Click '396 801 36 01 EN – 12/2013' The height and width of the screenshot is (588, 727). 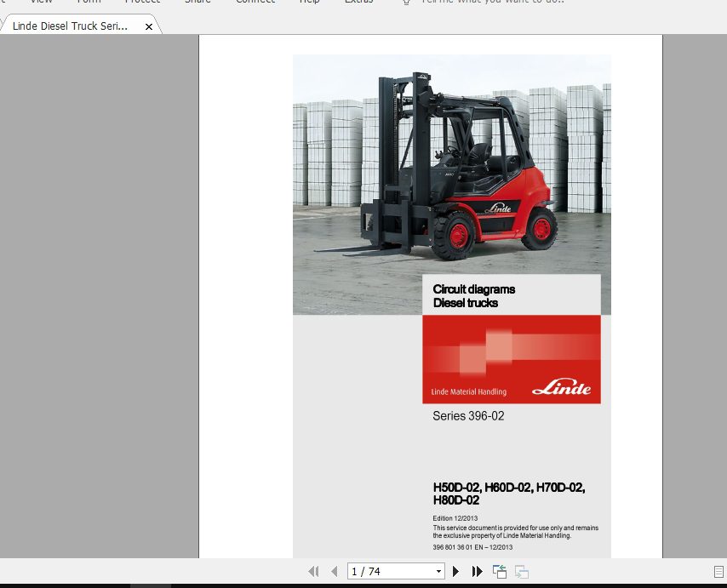(x=472, y=547)
